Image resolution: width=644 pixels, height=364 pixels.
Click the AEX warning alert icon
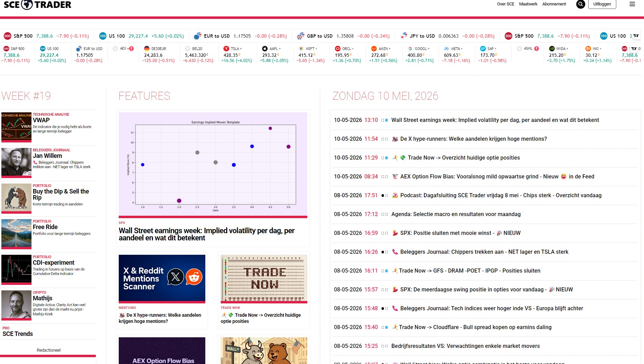[131, 49]
